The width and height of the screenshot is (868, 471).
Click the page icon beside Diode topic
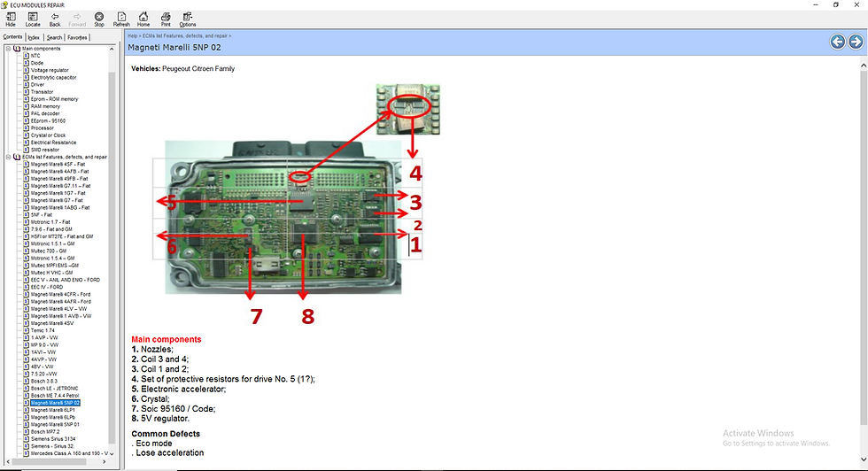(x=26, y=63)
